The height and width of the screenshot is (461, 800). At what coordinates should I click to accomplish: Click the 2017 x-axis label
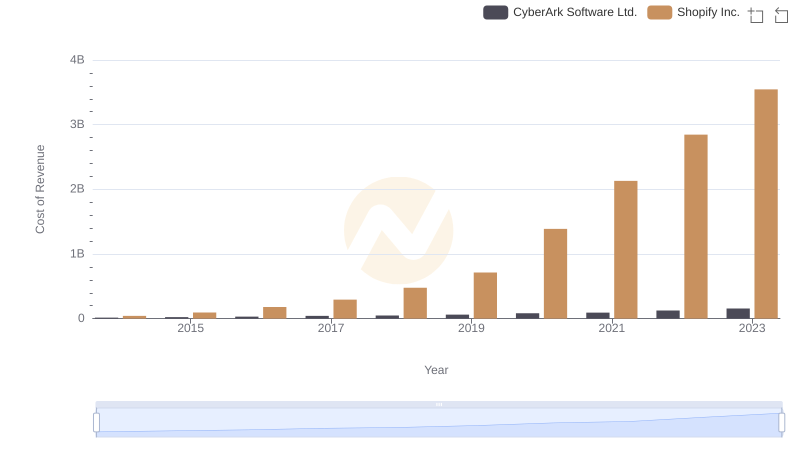(331, 328)
